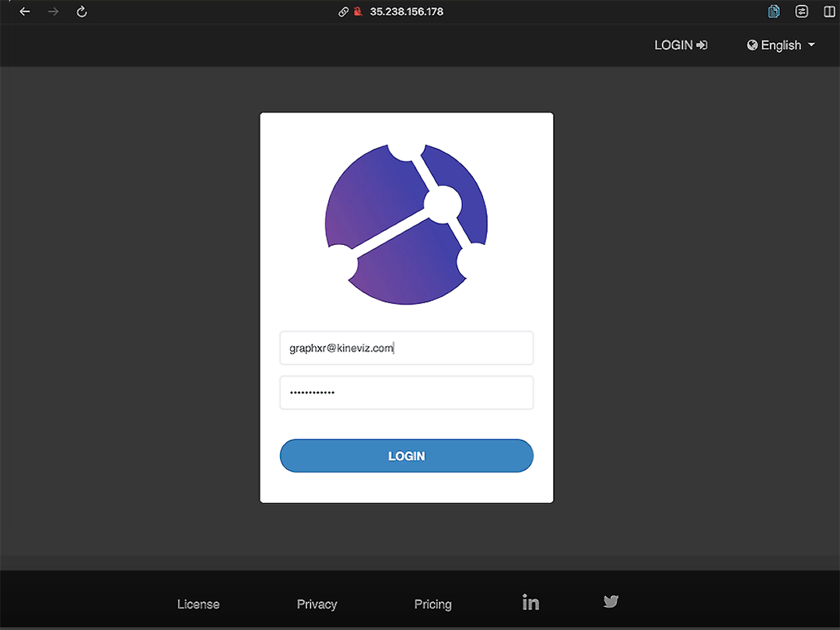The width and height of the screenshot is (840, 630).
Task: Open the Privacy footer link
Action: point(317,604)
